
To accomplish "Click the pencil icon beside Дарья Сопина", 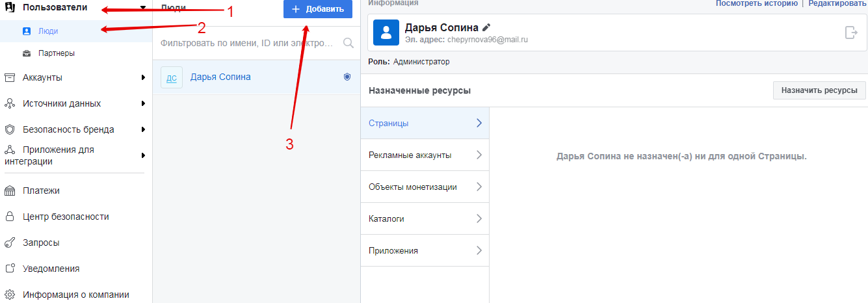I will coord(486,27).
